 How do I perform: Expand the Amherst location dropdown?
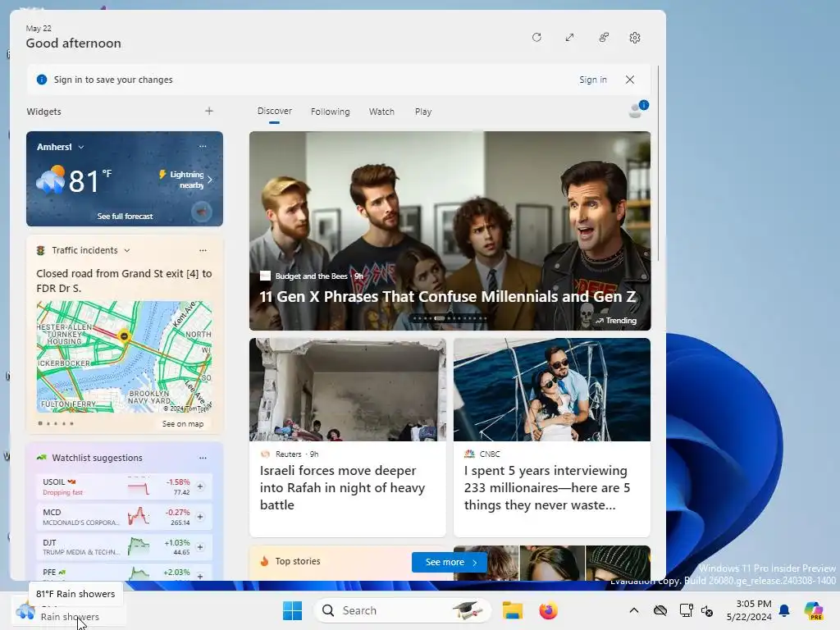pyautogui.click(x=81, y=147)
